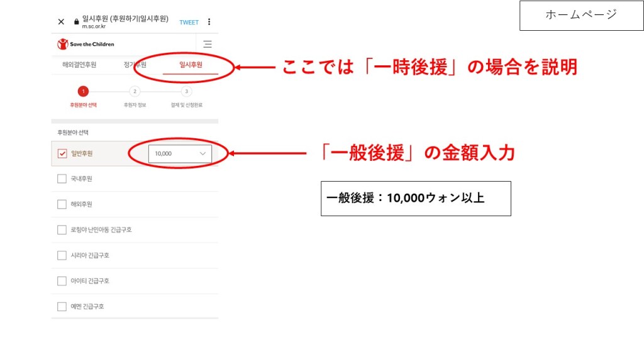Select the 일시후원 tab
This screenshot has height=362, width=644.
pos(191,65)
